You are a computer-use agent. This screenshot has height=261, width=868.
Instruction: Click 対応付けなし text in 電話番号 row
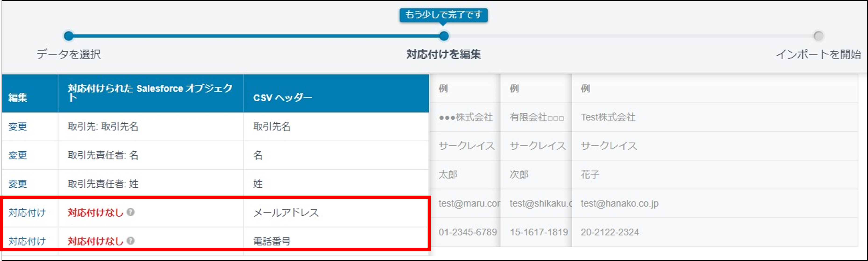click(96, 241)
